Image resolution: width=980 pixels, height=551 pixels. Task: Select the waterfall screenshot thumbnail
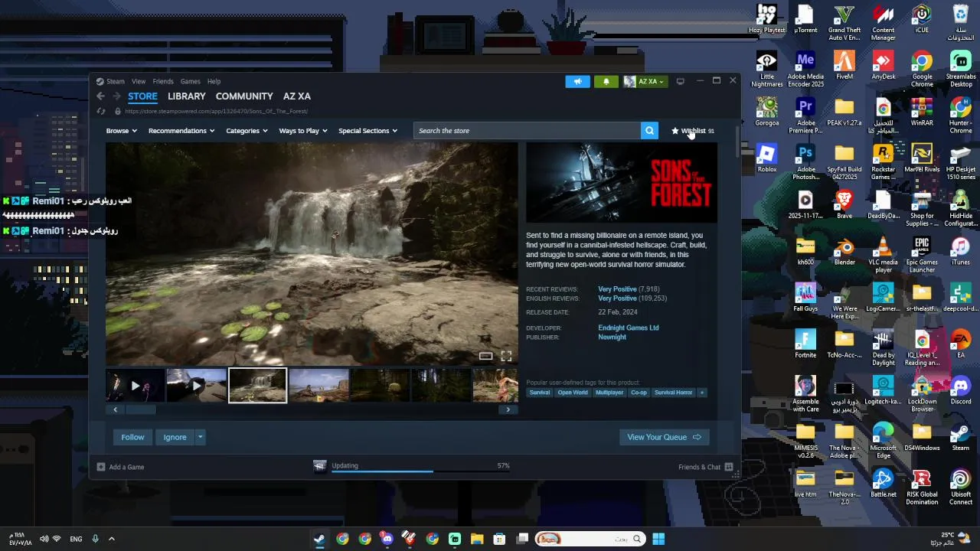[x=257, y=386]
